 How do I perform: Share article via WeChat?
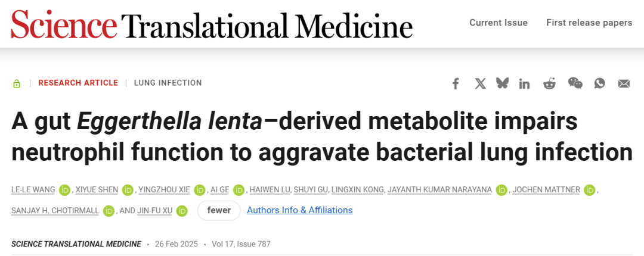click(x=575, y=83)
